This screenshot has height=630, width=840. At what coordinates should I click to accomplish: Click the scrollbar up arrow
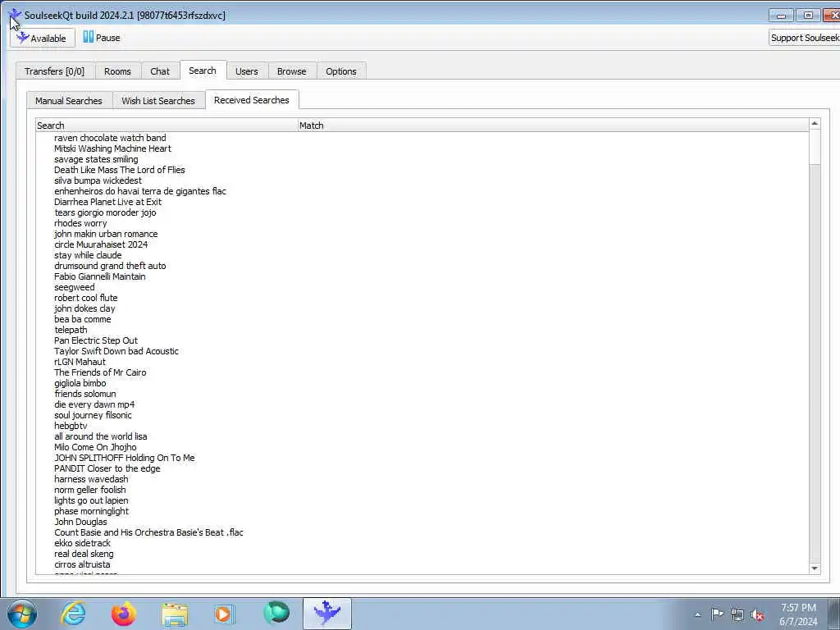pyautogui.click(x=815, y=124)
